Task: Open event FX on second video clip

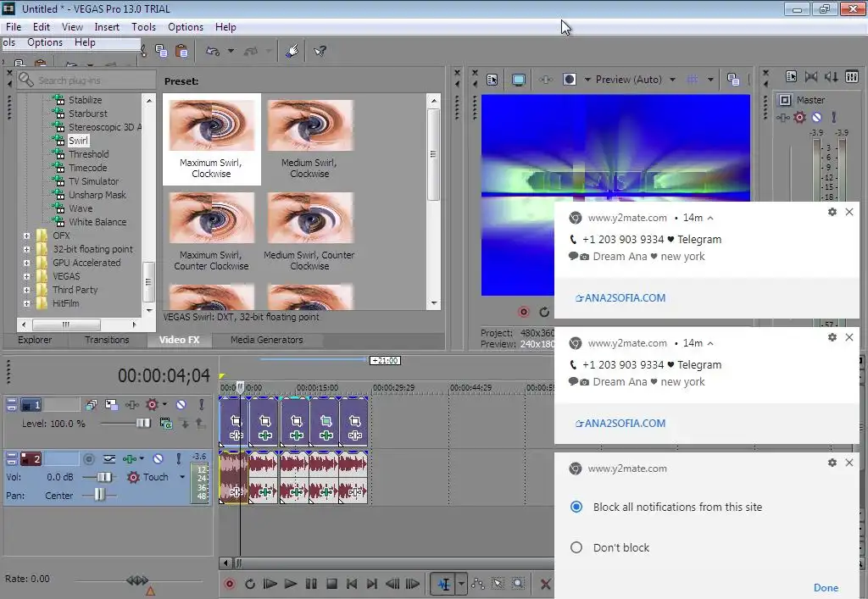Action: pos(265,435)
